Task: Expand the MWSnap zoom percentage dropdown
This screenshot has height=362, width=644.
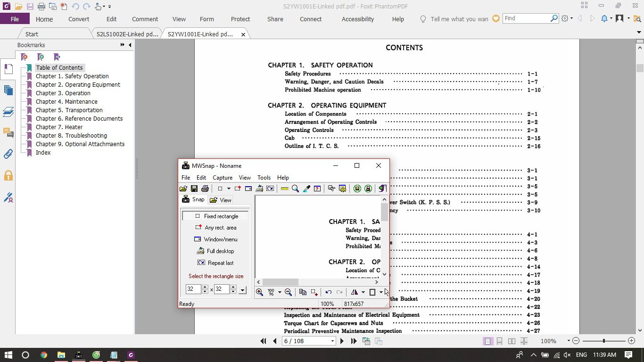Action: (280, 292)
